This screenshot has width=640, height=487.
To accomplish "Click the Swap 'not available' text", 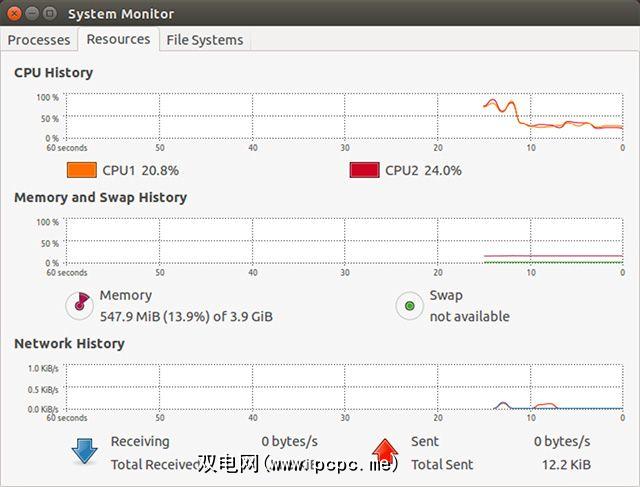I will [x=469, y=316].
